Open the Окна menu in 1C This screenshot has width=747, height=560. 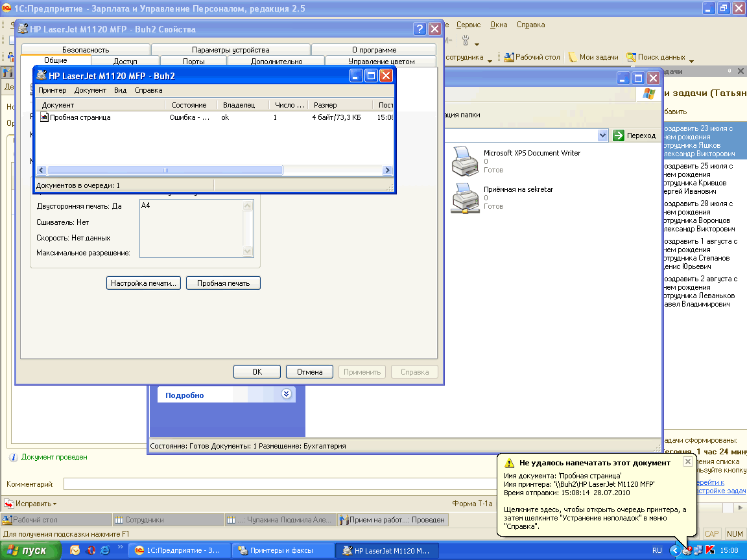[x=499, y=25]
